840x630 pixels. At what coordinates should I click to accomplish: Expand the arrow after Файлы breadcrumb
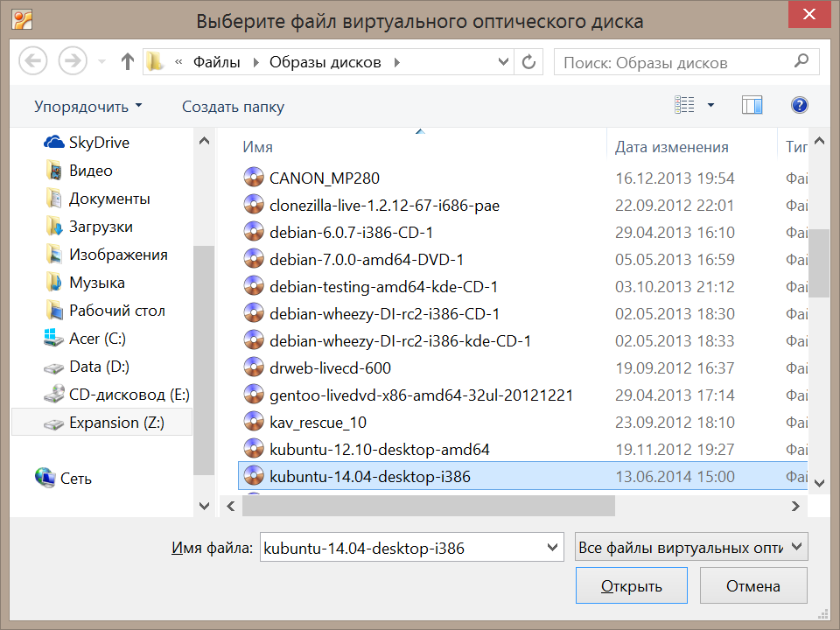coord(255,62)
